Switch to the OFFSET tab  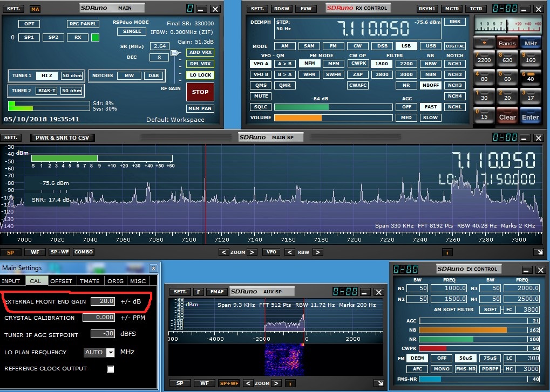[x=61, y=281]
